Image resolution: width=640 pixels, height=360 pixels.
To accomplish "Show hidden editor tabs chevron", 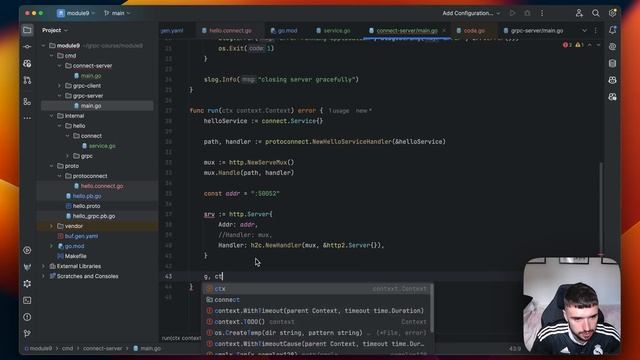I will (584, 31).
